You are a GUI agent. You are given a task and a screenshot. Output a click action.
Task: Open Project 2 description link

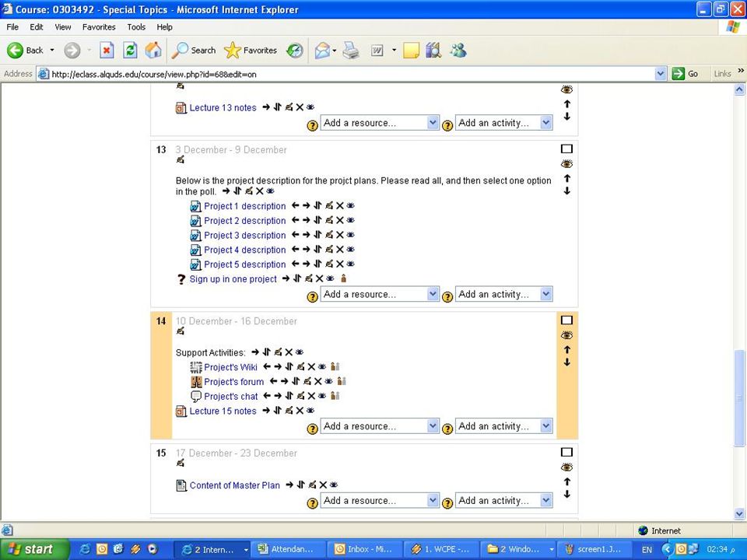245,220
